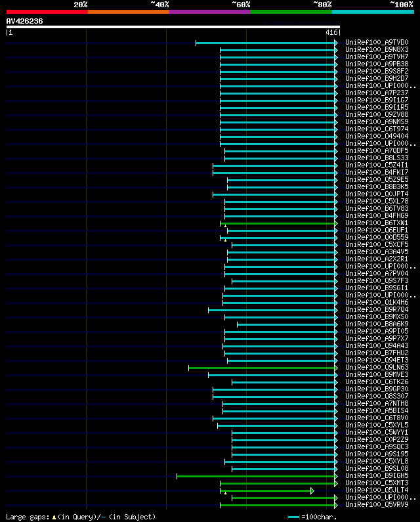Select hit label UniRef100_A5BIS4

coord(377,410)
